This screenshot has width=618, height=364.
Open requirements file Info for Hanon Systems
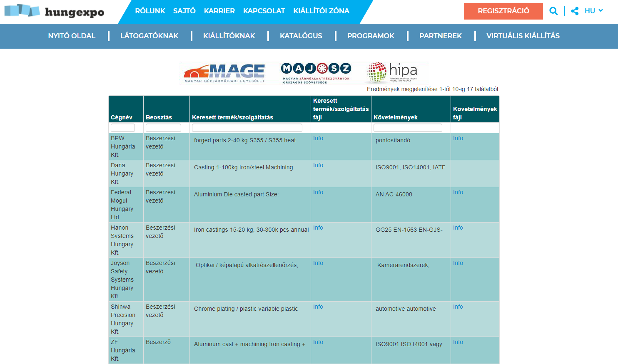click(458, 228)
